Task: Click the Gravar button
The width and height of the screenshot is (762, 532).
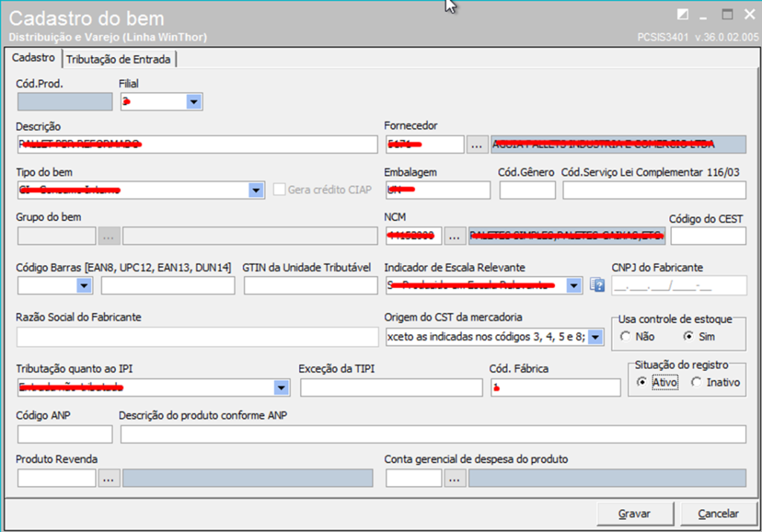Action: click(634, 513)
